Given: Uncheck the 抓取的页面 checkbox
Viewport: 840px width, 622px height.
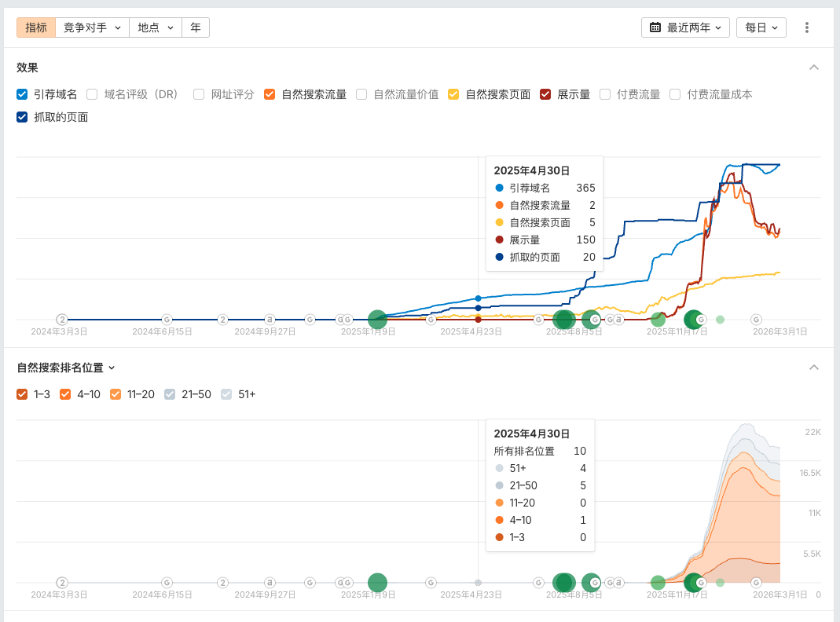Looking at the screenshot, I should pyautogui.click(x=22, y=117).
